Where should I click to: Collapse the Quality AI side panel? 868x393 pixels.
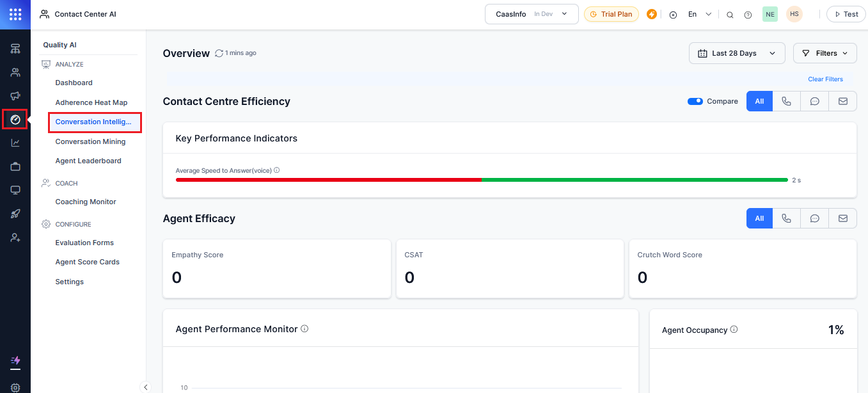145,387
